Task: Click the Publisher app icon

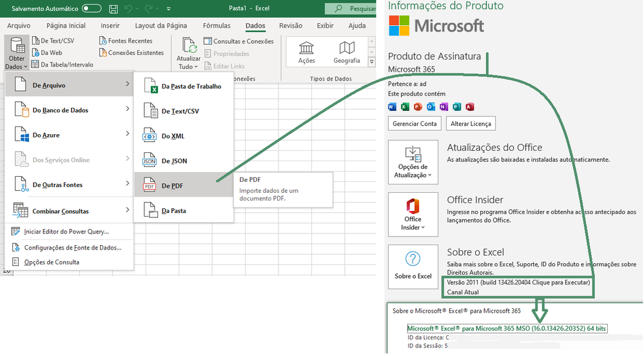Action: click(456, 107)
